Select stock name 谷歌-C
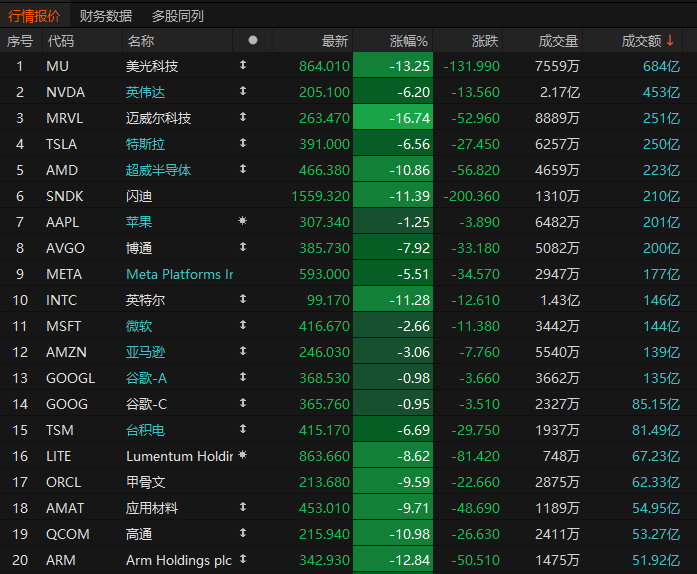The image size is (697, 574). pos(146,404)
